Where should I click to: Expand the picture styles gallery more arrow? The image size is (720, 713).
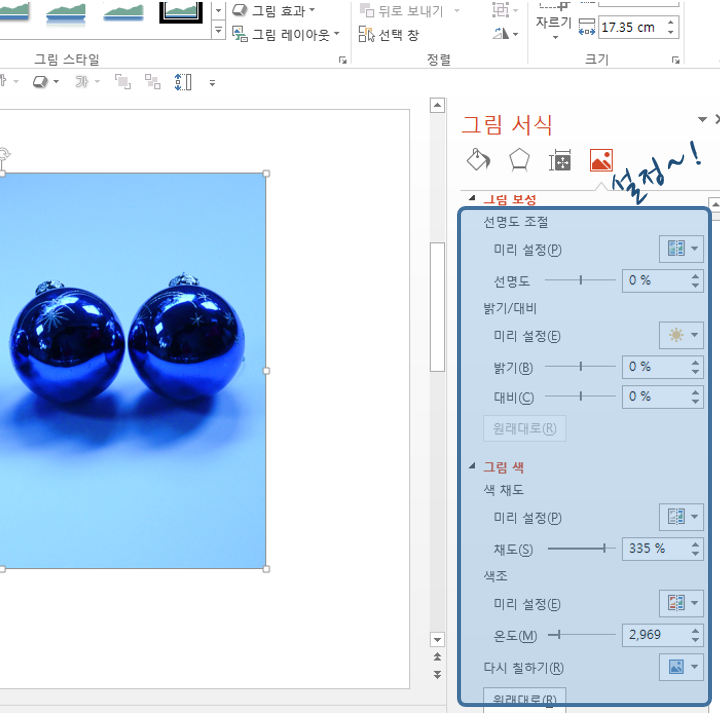coord(219,31)
